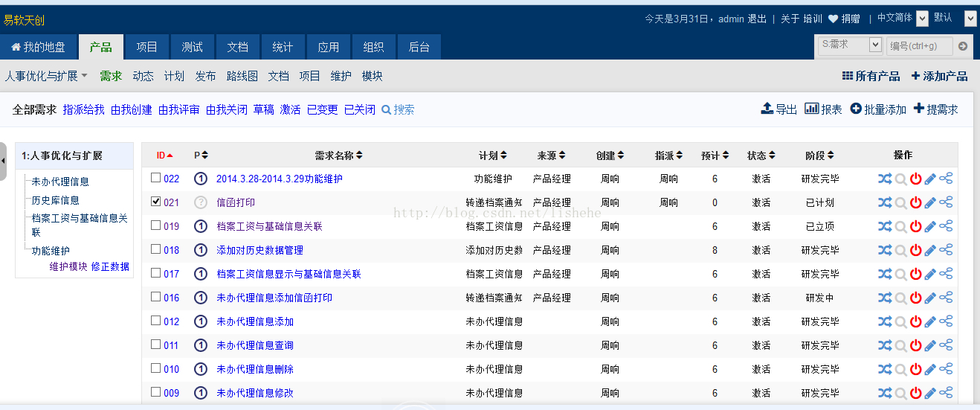The width and height of the screenshot is (980, 410).
Task: Sort the list by 需求名称 column header
Action: click(338, 156)
